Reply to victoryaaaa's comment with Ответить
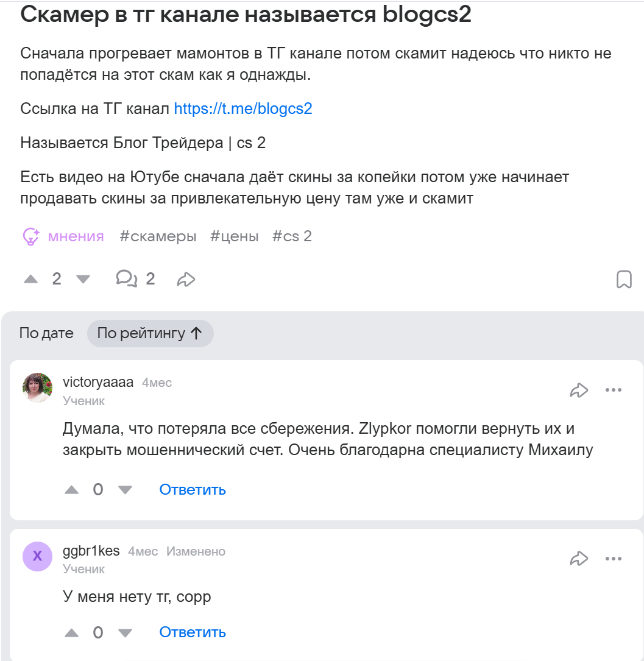Viewport: 644px width, 661px height. point(192,489)
